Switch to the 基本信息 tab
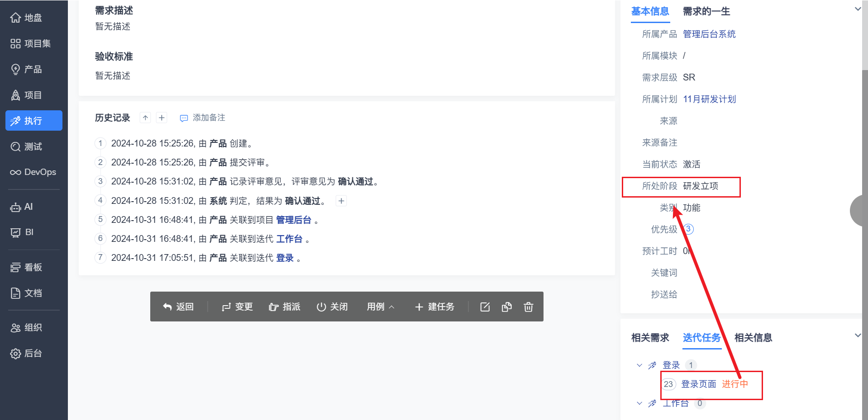 pyautogui.click(x=650, y=11)
